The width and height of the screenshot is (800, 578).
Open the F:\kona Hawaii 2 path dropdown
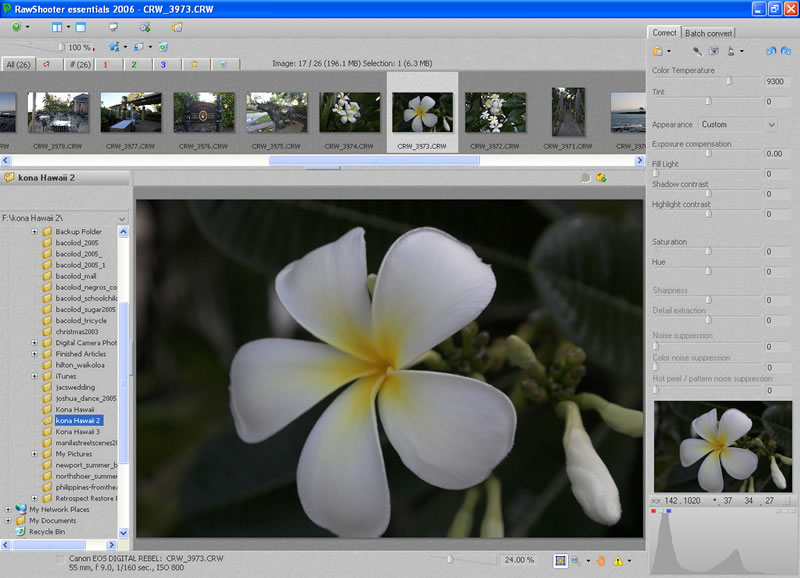coord(122,217)
